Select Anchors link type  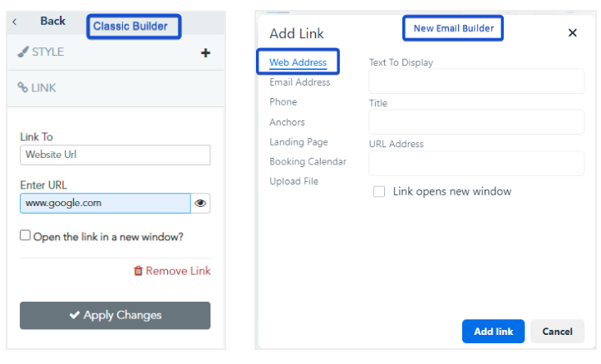(x=287, y=122)
